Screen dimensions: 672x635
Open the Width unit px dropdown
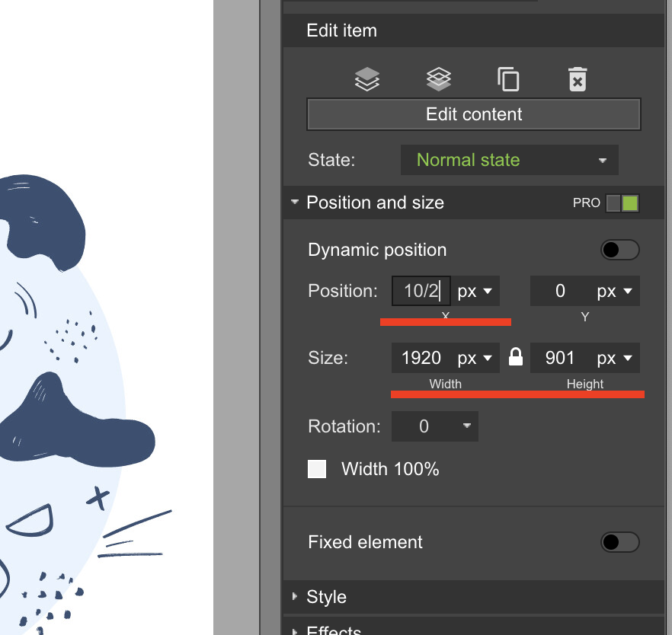pyautogui.click(x=475, y=358)
